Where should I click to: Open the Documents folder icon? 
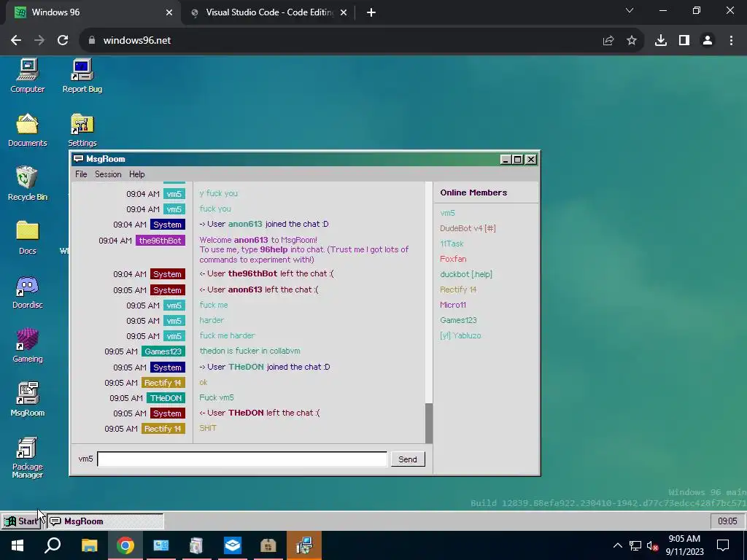[x=28, y=130]
